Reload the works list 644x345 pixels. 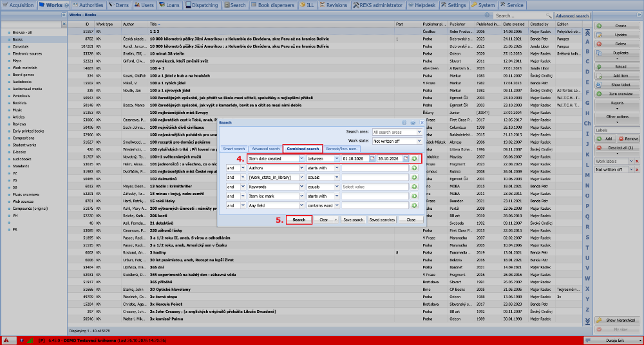tap(618, 66)
